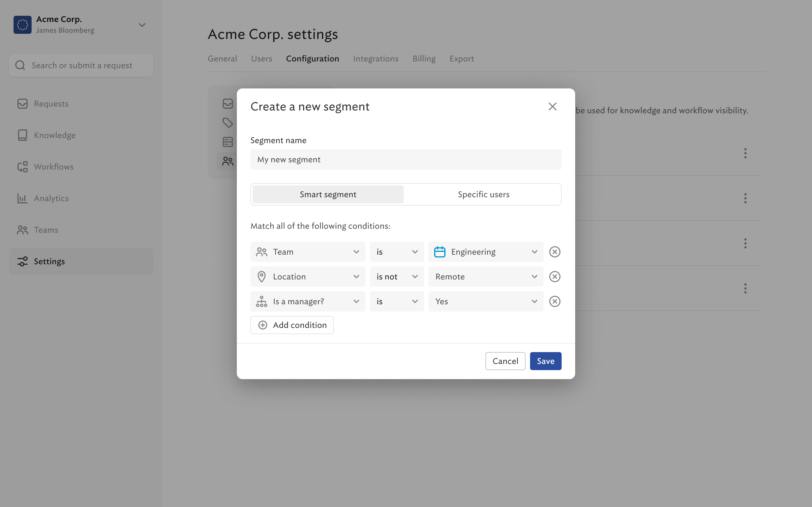Remove the Team condition row
812x507 pixels.
click(x=555, y=252)
